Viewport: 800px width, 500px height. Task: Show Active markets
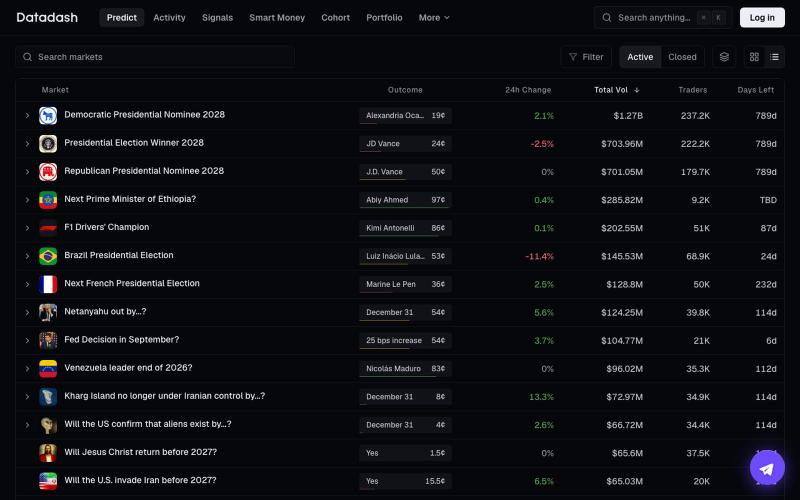640,57
